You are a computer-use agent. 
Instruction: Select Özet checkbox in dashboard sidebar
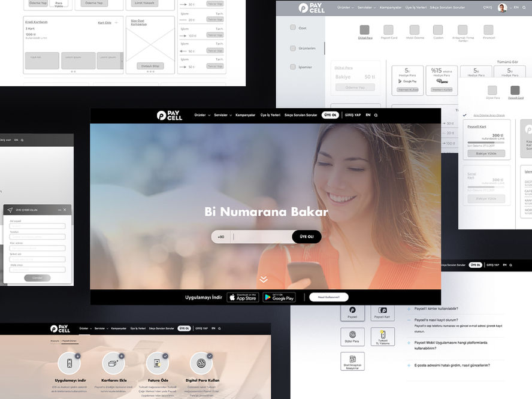(293, 28)
